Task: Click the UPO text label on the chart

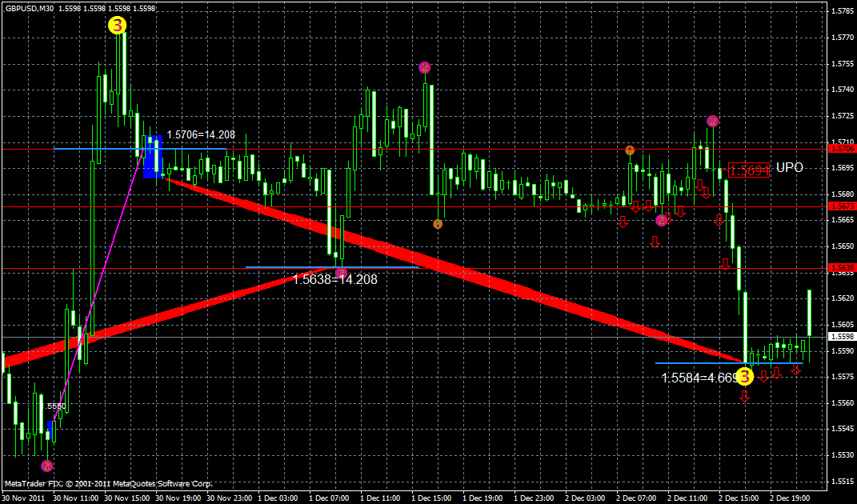Action: tap(790, 168)
